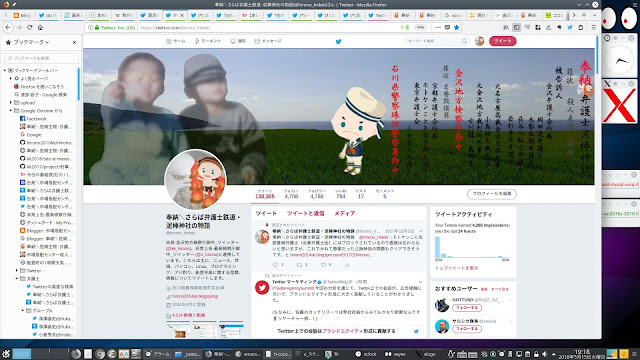Open the tweet count 130,365 stat

pyautogui.click(x=265, y=194)
